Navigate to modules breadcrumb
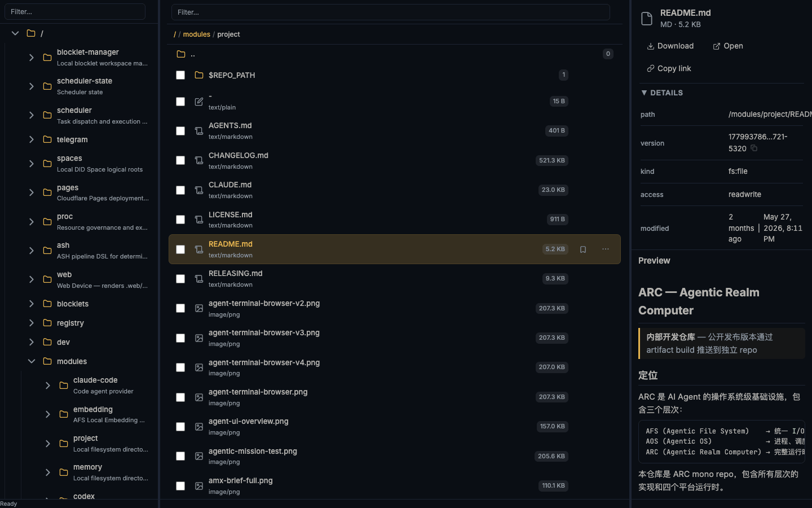The height and width of the screenshot is (508, 812). pos(196,34)
